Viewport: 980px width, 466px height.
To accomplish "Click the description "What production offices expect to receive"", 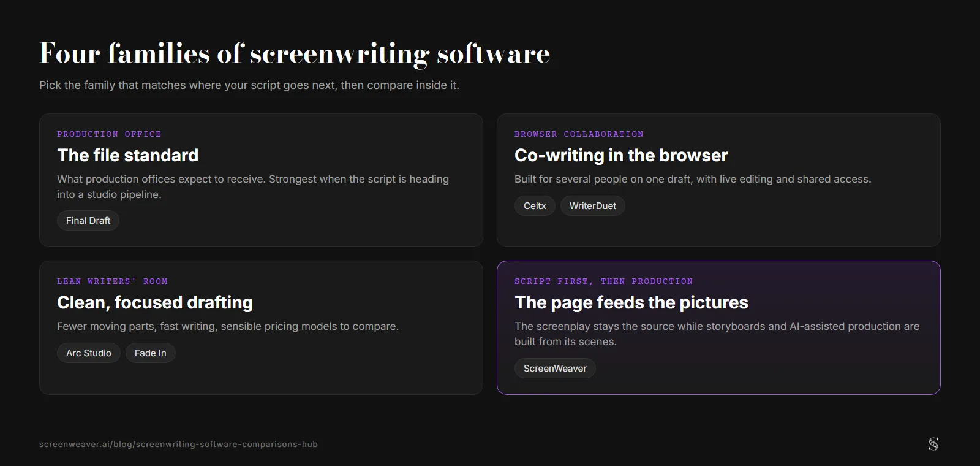I will [253, 186].
